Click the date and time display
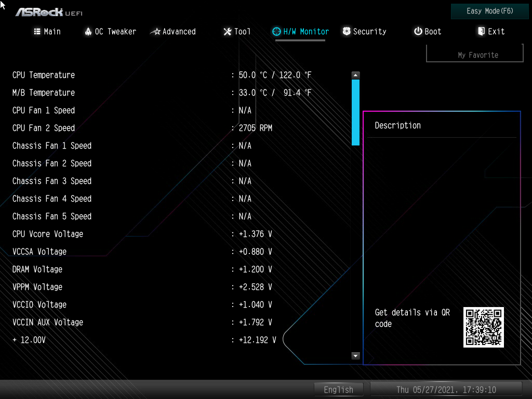Viewport: 532px width, 399px height. [x=446, y=389]
